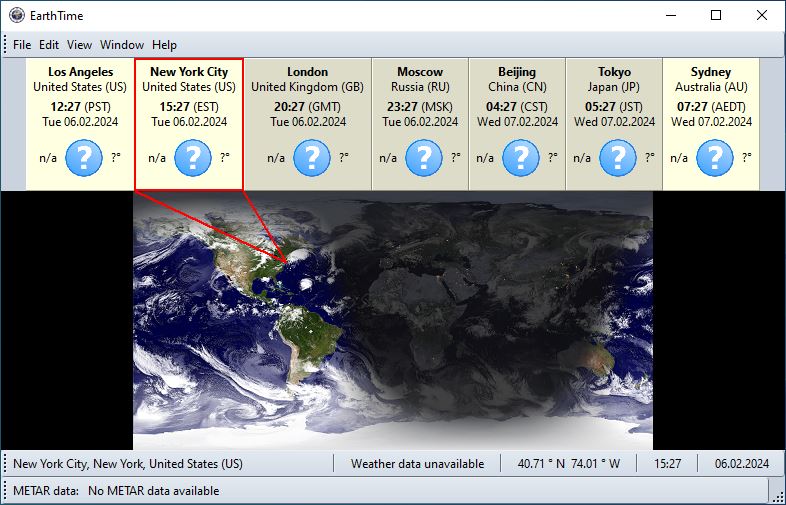Click Beijing weather question-mark icon
This screenshot has height=505, width=786.
pos(521,158)
